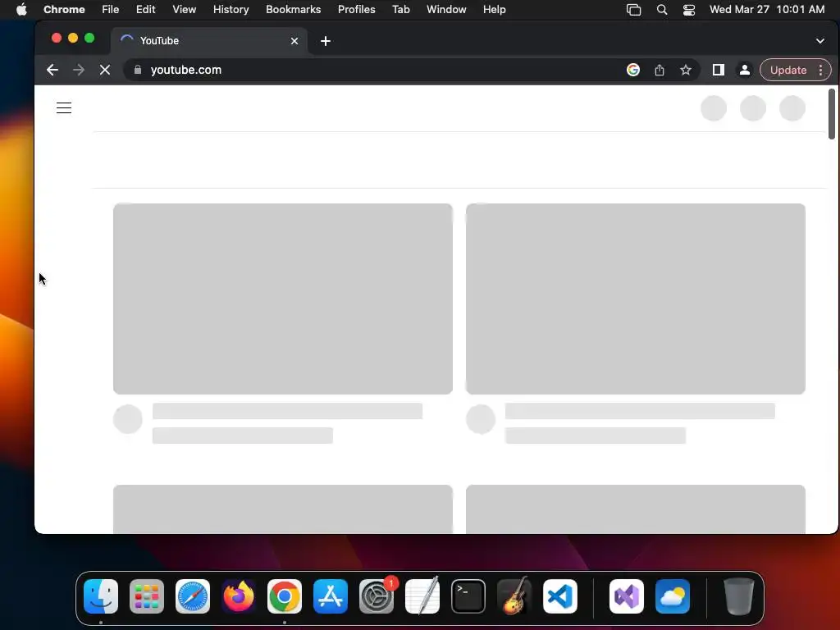Launch Visual Studio Code from the Dock
Screen dimensions: 840x630
[560, 596]
